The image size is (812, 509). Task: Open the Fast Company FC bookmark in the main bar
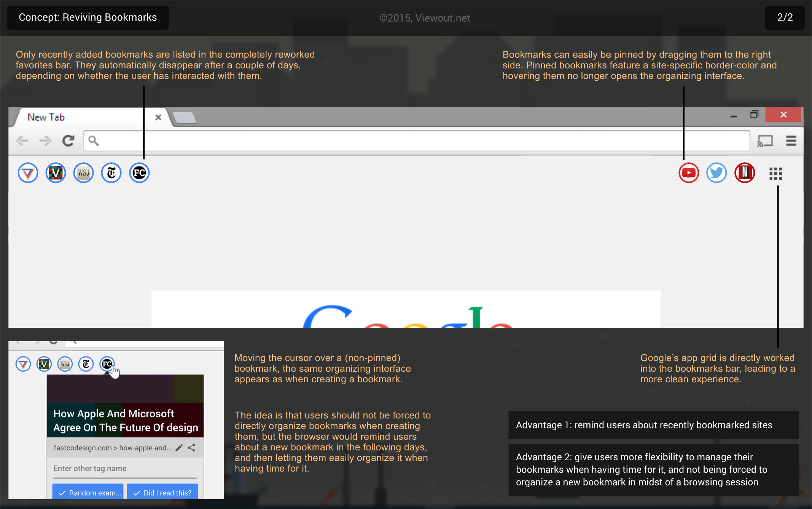pos(139,173)
